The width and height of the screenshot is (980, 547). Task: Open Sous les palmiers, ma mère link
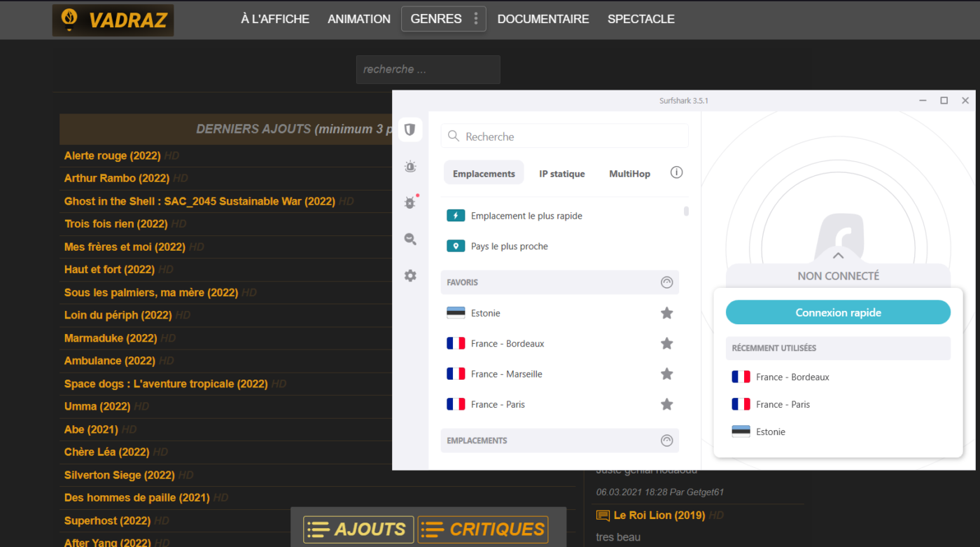click(x=151, y=292)
